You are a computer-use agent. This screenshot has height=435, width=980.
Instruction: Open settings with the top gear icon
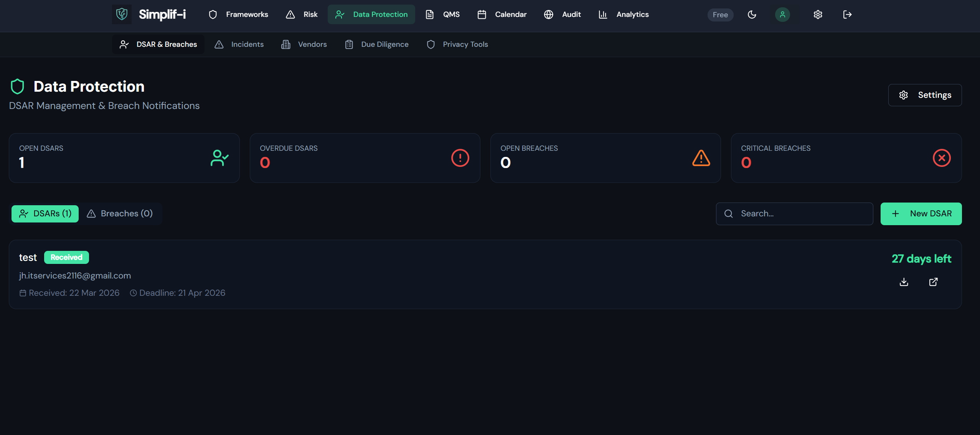tap(818, 15)
